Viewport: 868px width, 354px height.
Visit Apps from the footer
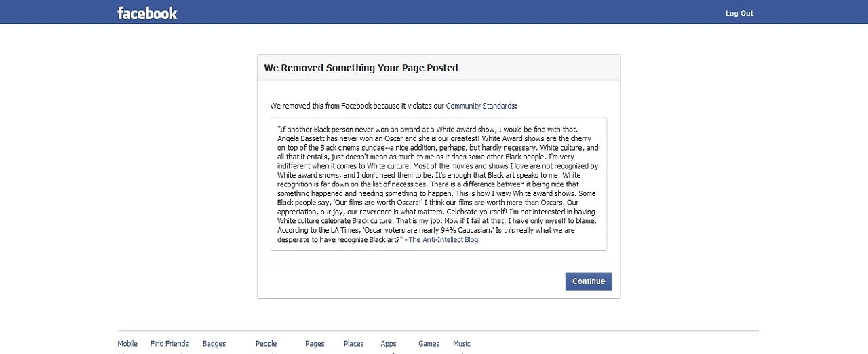(389, 344)
